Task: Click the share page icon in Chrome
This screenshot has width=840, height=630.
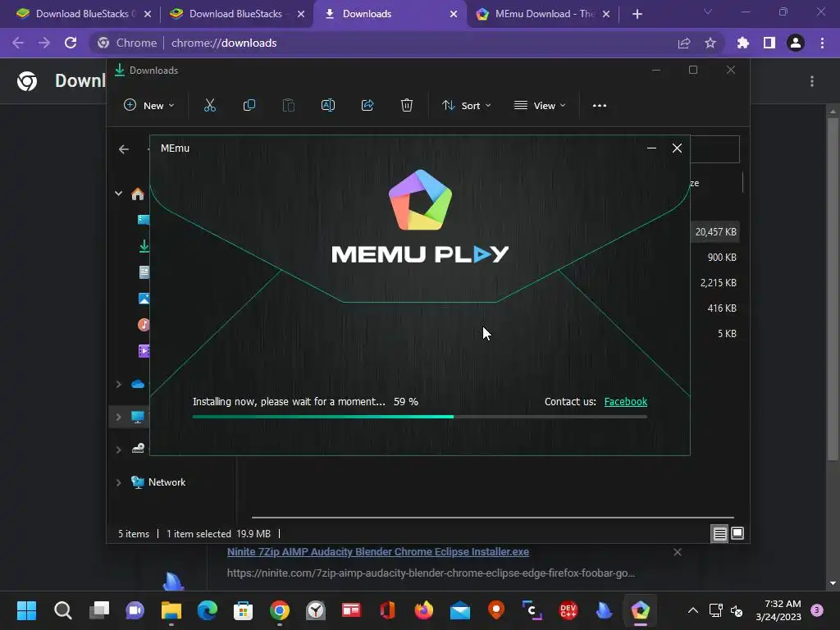Action: click(x=684, y=43)
